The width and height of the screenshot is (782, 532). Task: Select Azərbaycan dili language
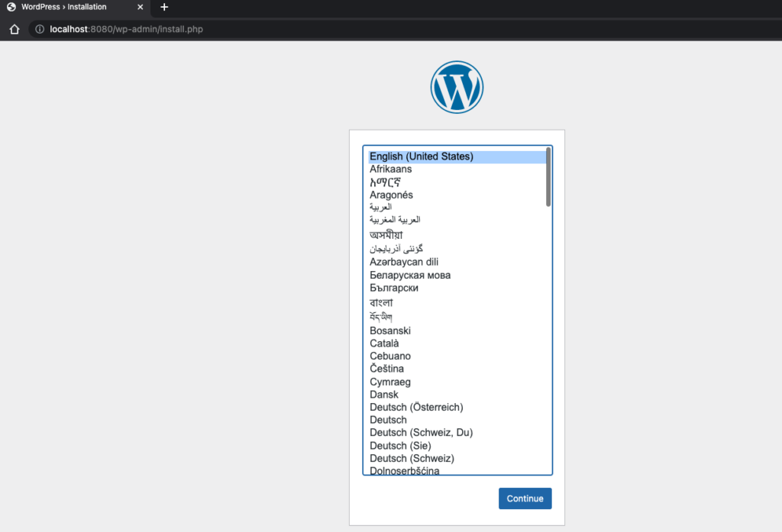pos(457,262)
